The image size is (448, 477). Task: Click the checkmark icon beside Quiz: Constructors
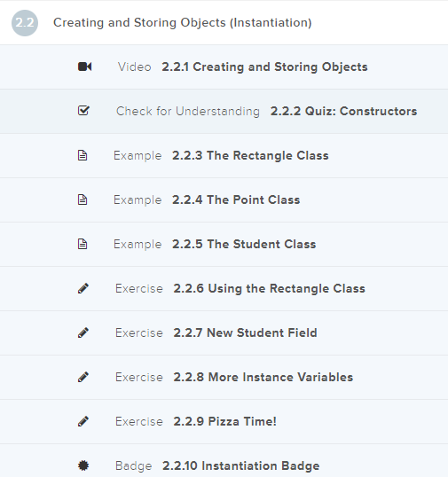[x=83, y=111]
